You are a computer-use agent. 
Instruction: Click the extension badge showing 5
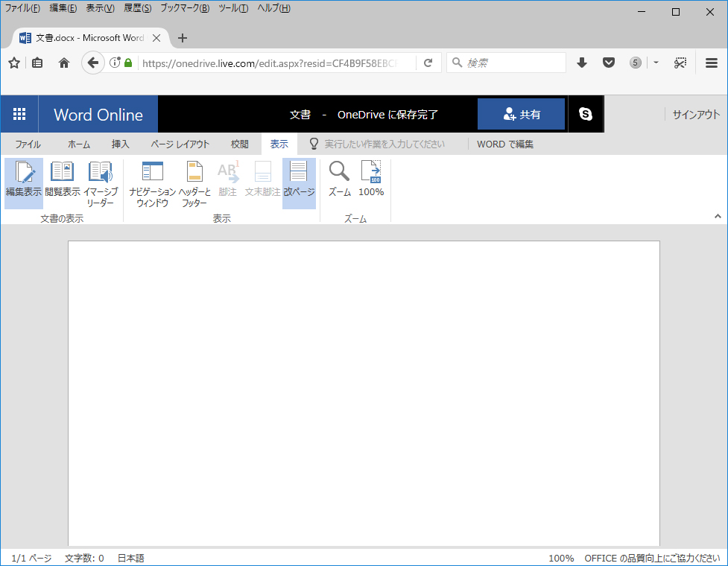(x=635, y=63)
